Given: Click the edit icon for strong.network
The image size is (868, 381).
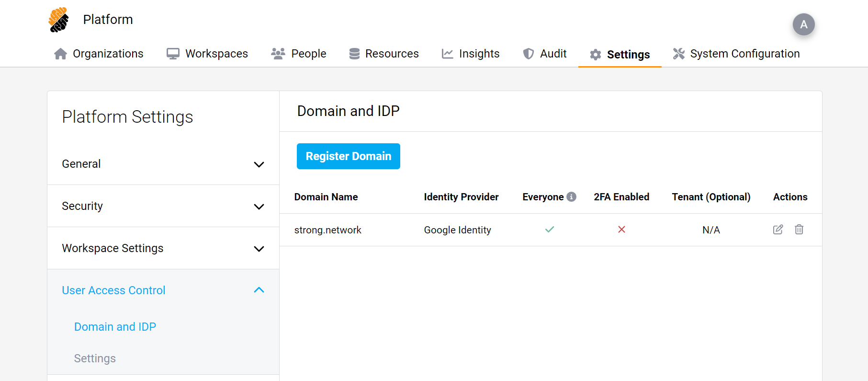Looking at the screenshot, I should click(778, 230).
